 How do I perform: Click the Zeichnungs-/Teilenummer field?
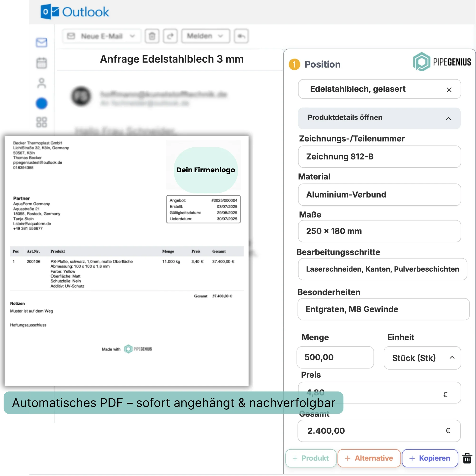(379, 157)
